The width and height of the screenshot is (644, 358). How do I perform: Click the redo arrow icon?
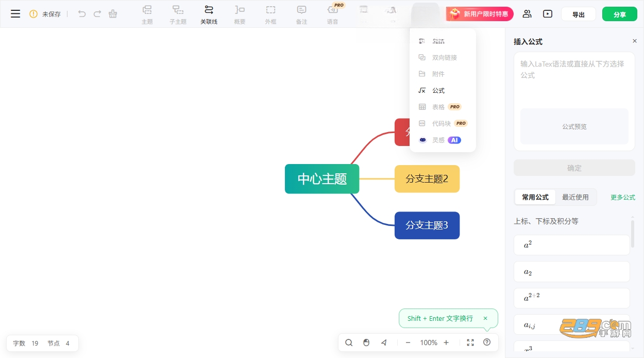pyautogui.click(x=97, y=14)
